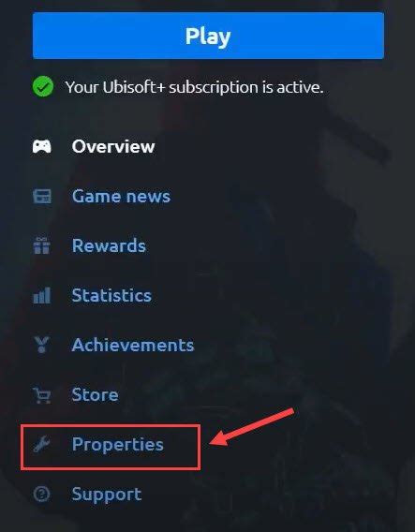The image size is (415, 532).
Task: Open the Support menu entry
Action: tap(107, 495)
